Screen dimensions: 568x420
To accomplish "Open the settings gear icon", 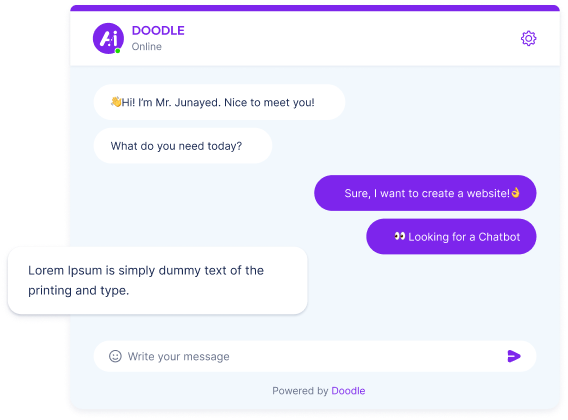I will pos(528,38).
